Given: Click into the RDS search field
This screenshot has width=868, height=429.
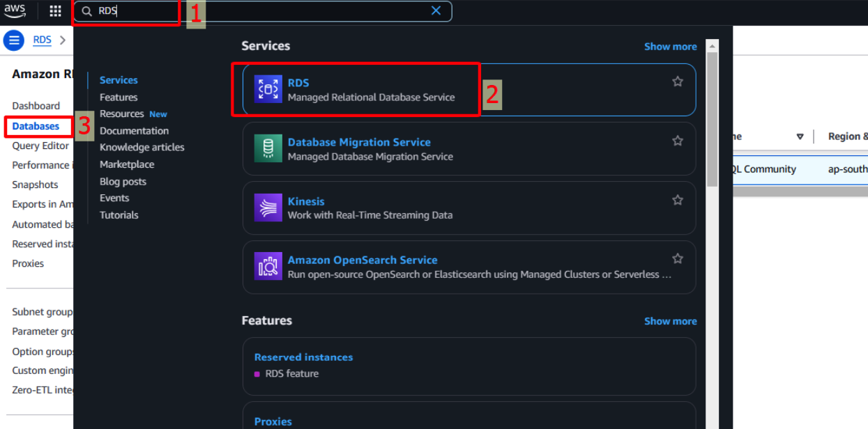Looking at the screenshot, I should click(261, 11).
